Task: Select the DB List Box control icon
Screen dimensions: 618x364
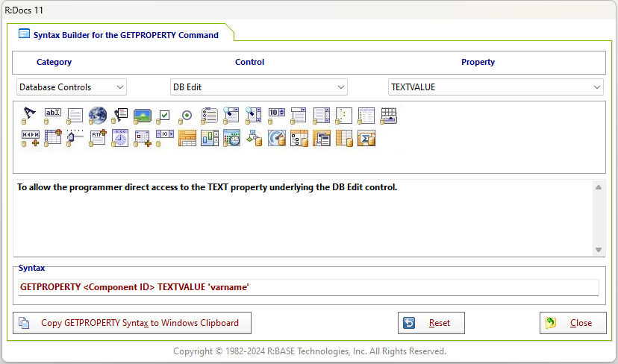Action: coord(321,116)
